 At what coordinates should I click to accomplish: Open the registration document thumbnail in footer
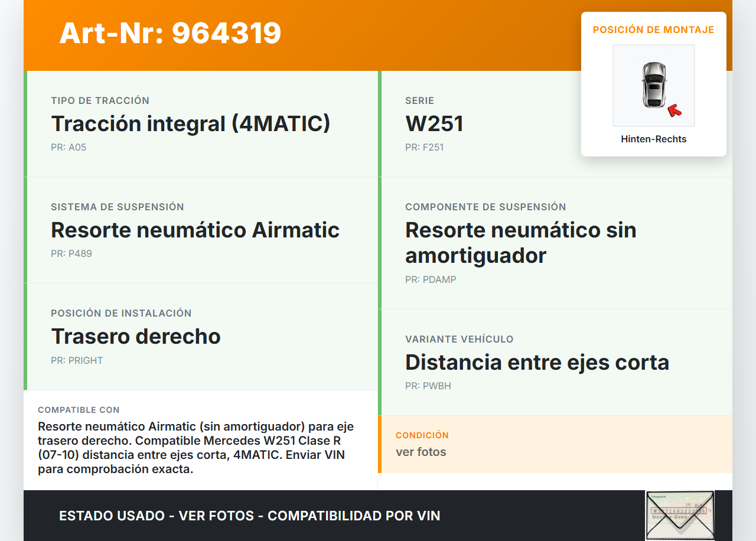pos(680,515)
